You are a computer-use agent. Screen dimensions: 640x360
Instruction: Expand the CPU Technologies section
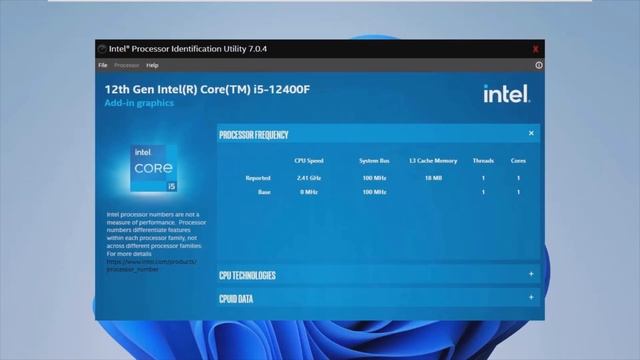531,274
